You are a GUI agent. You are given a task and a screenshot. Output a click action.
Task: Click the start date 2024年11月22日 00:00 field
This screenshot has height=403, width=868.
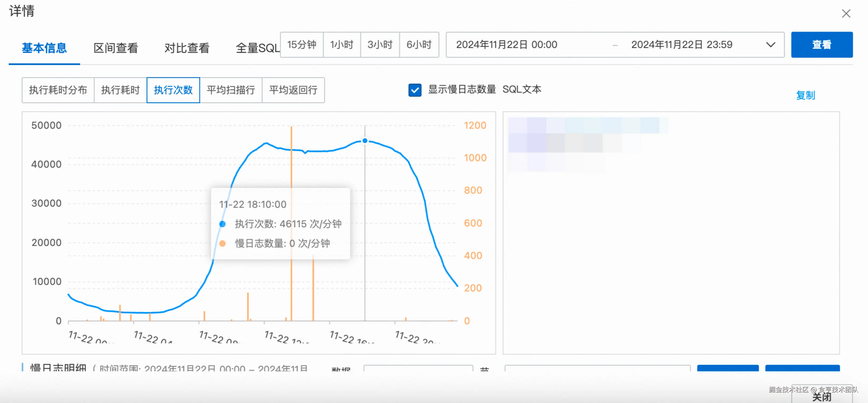[x=506, y=45]
